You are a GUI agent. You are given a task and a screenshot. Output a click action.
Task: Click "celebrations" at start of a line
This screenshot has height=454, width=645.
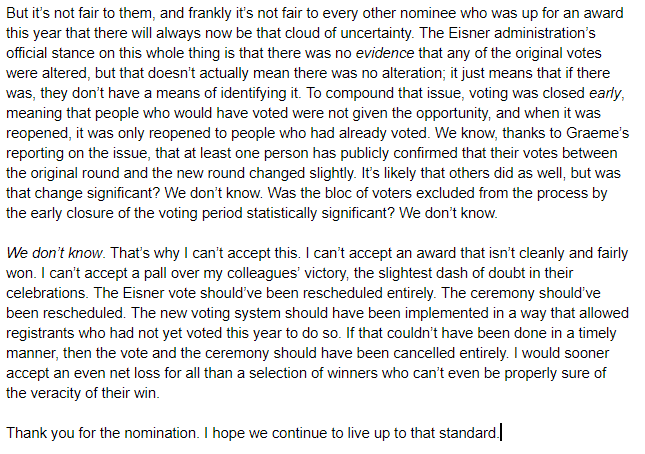(46, 293)
